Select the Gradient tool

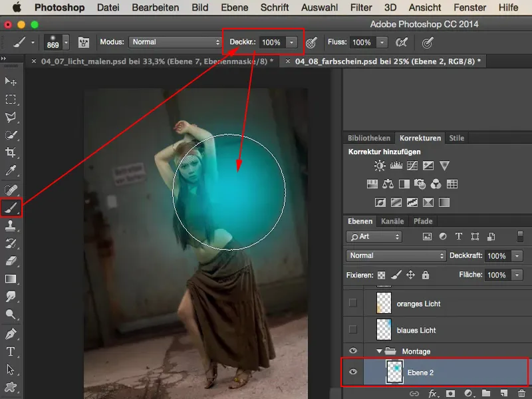point(11,279)
